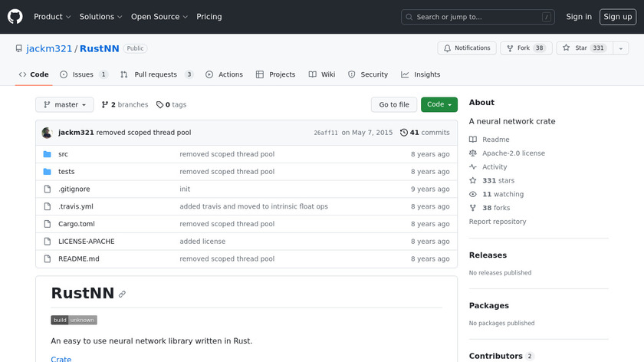Image resolution: width=644 pixels, height=362 pixels.
Task: Click the Sign in link
Action: [579, 17]
